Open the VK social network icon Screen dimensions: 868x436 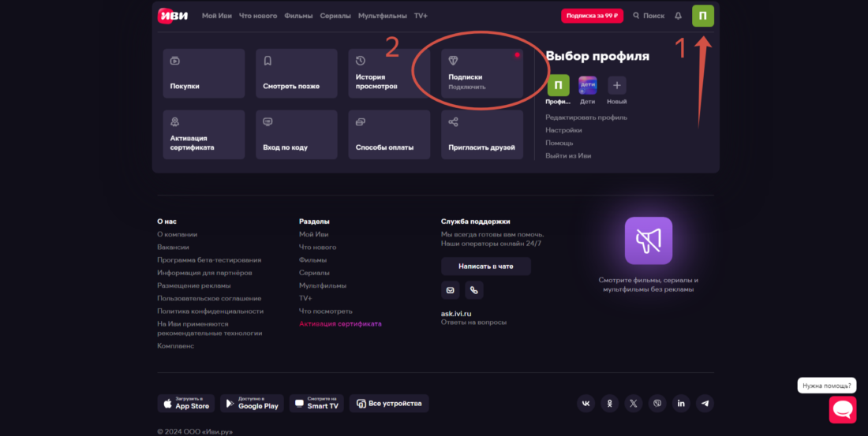pyautogui.click(x=586, y=404)
